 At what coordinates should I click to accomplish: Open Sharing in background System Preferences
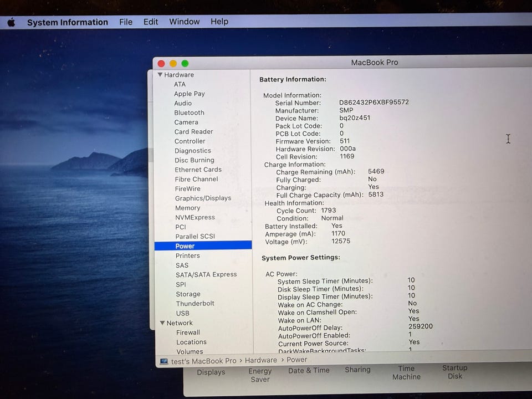coord(357,370)
